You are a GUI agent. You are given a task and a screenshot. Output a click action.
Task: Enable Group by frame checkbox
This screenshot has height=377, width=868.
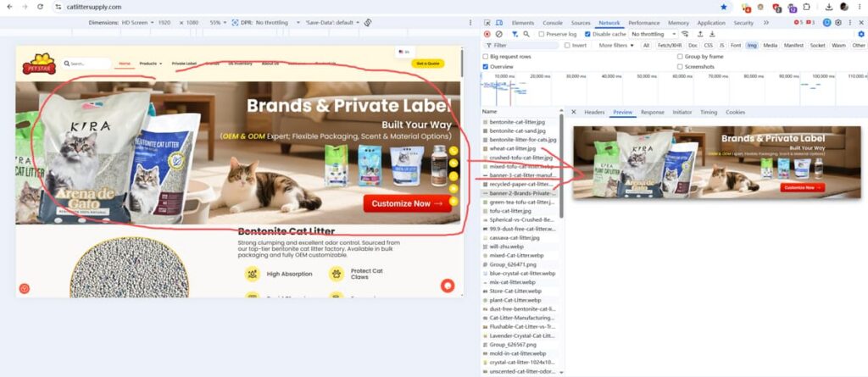[x=680, y=57]
